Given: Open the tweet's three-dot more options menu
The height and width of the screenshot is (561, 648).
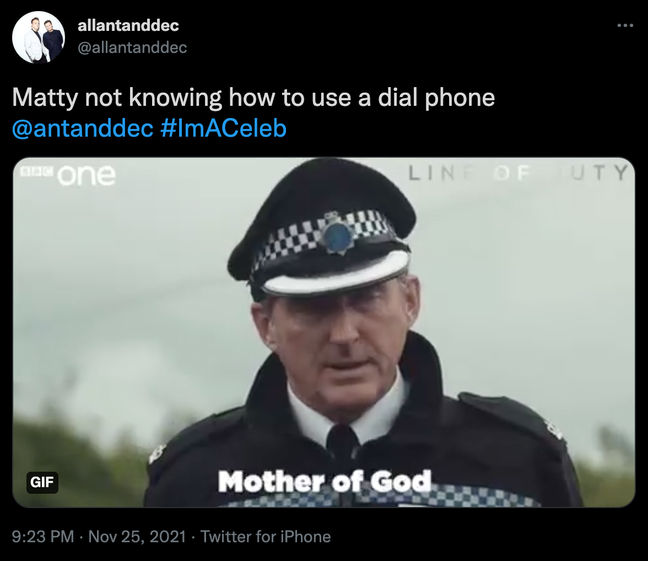Looking at the screenshot, I should [x=625, y=26].
